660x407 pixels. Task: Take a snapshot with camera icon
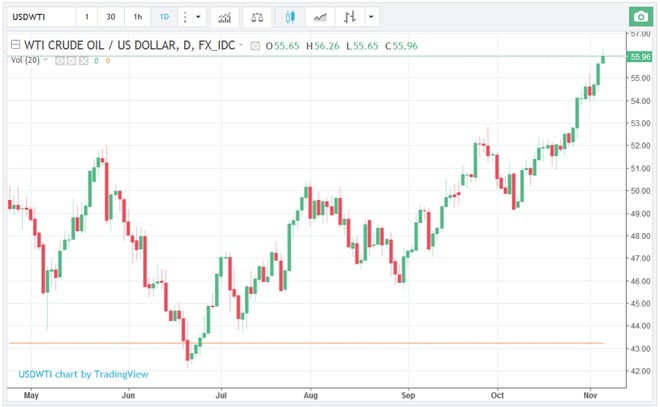tap(639, 17)
